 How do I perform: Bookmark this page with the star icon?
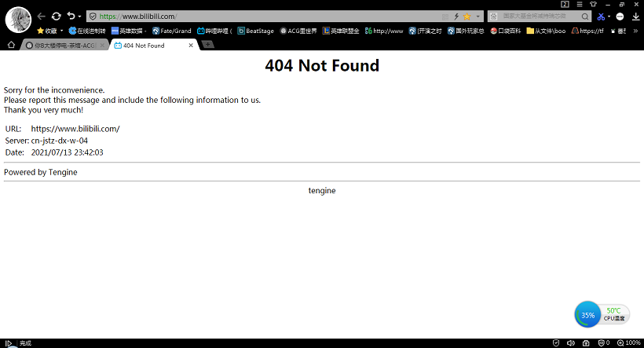pyautogui.click(x=467, y=16)
